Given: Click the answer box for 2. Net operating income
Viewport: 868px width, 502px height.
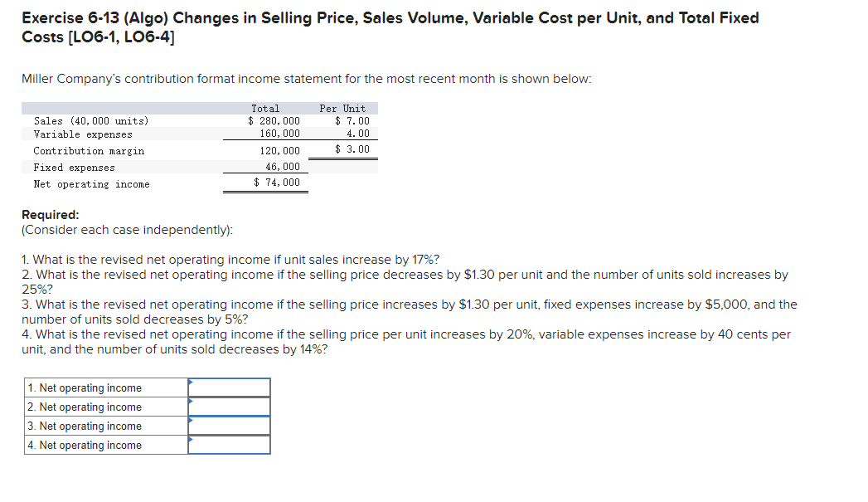Looking at the screenshot, I should click(229, 407).
